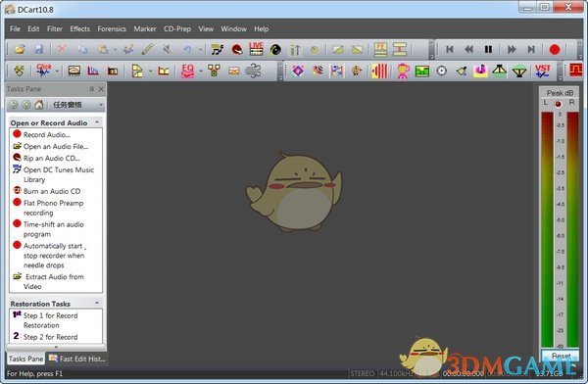The width and height of the screenshot is (588, 384).
Task: Click the red X cut icon
Action: [63, 50]
